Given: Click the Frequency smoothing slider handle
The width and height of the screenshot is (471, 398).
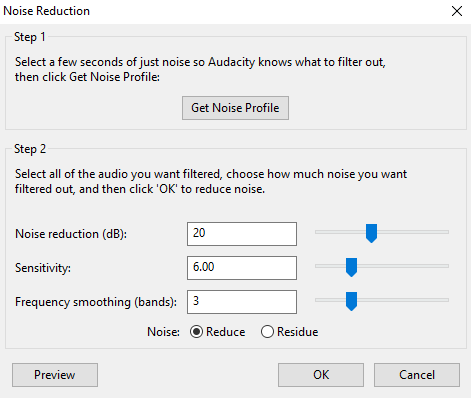Looking at the screenshot, I should tap(351, 301).
